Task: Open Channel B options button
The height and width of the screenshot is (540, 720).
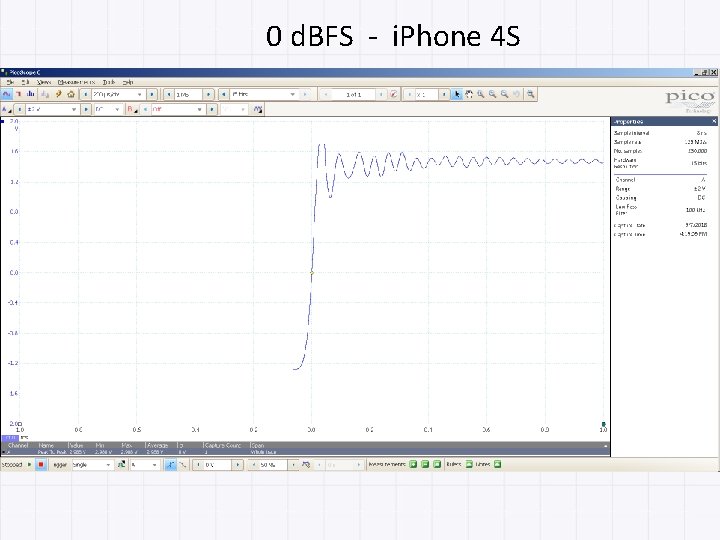Action: click(x=132, y=109)
